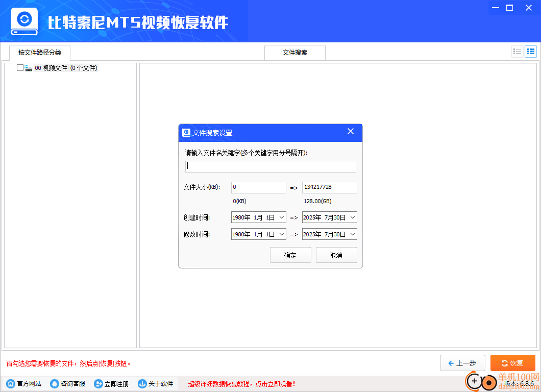Open 官方网站 home link
The image size is (541, 392).
pyautogui.click(x=24, y=384)
